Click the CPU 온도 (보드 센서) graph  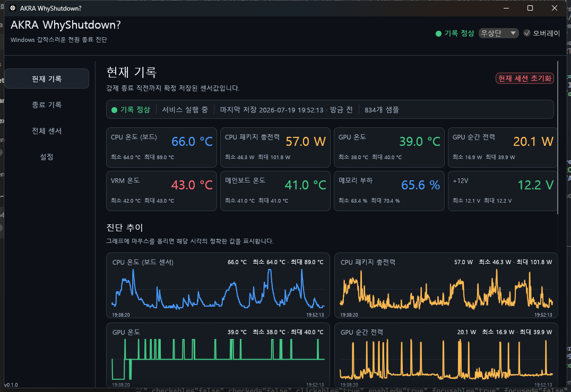[x=218, y=286]
